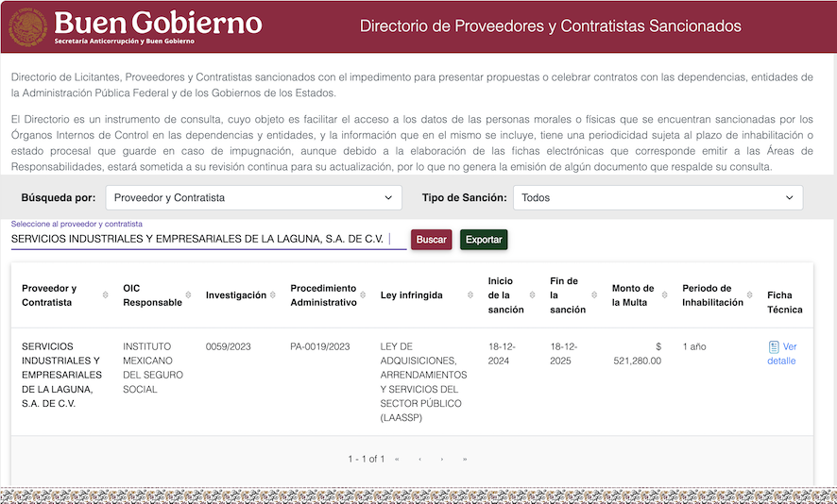This screenshot has width=837, height=504.
Task: Jump to the last results page
Action: [x=465, y=460]
